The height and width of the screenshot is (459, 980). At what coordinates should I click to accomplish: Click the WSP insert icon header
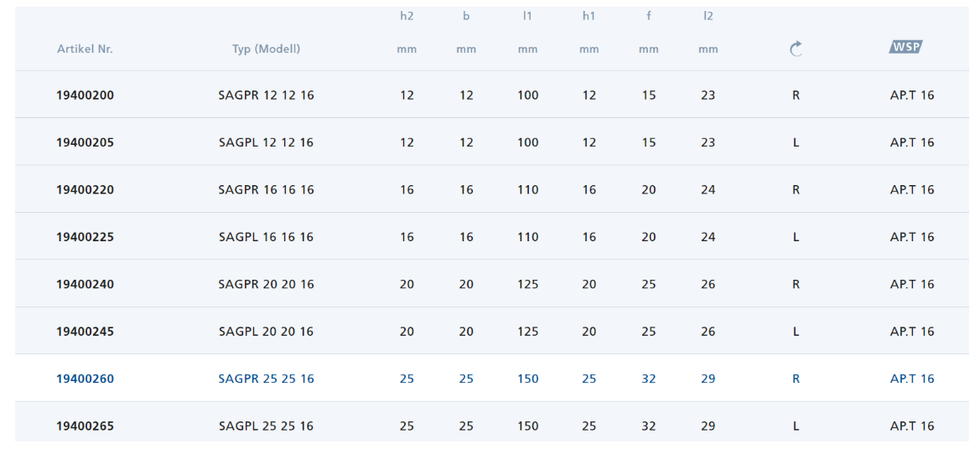point(905,47)
